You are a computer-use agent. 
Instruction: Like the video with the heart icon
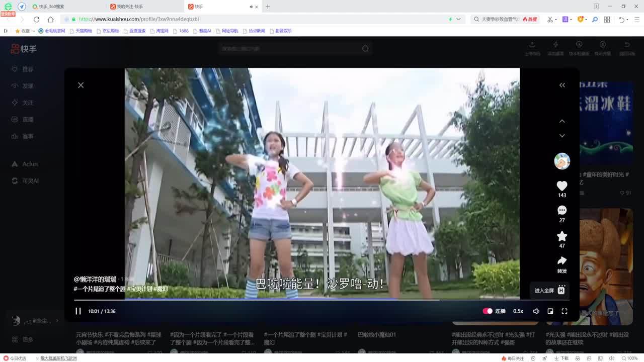tap(561, 186)
